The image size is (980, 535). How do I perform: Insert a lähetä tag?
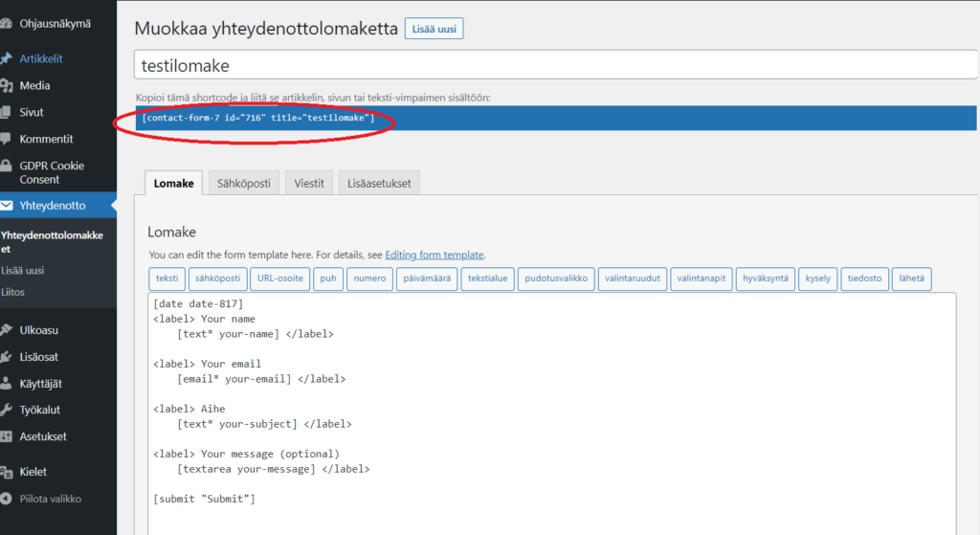click(911, 279)
